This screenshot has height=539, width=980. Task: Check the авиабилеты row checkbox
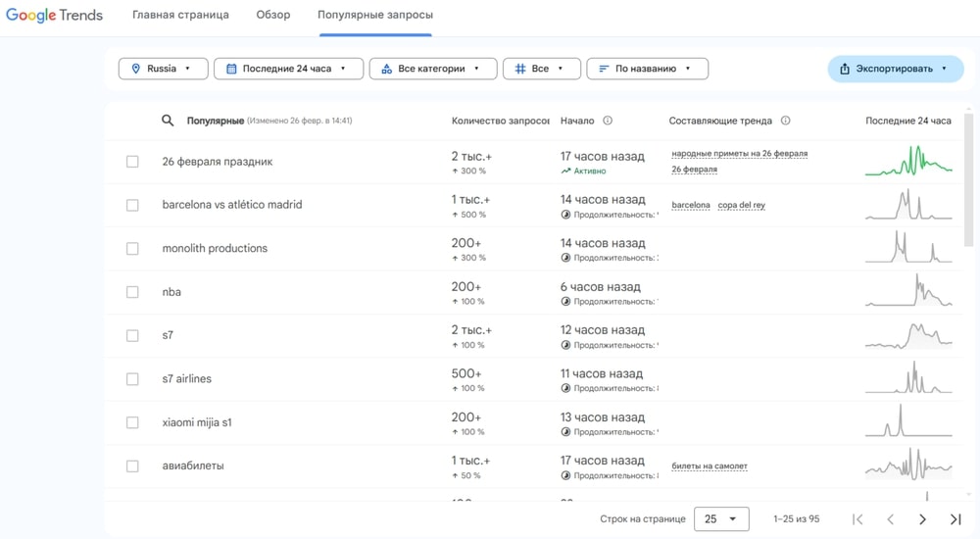132,465
